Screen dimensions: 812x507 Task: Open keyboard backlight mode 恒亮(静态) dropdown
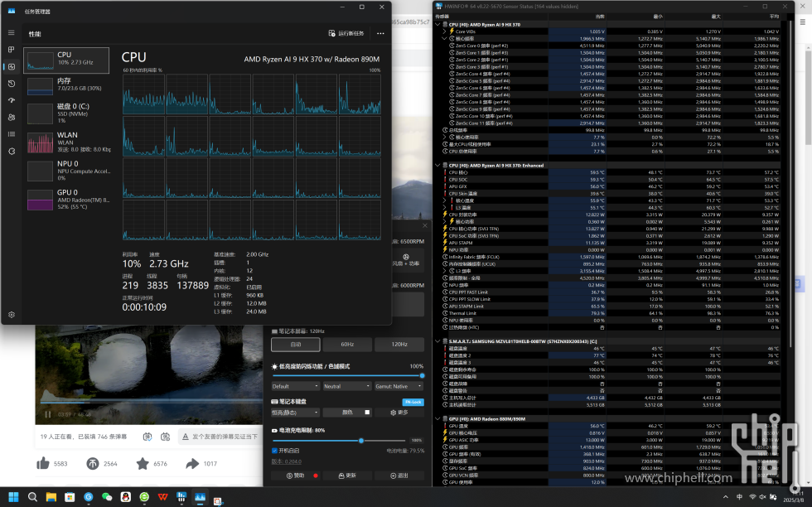(x=295, y=413)
